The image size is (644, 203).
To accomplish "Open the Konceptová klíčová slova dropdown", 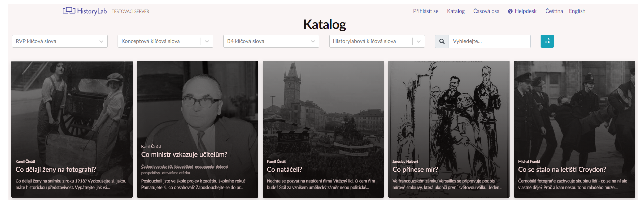I will pos(207,41).
